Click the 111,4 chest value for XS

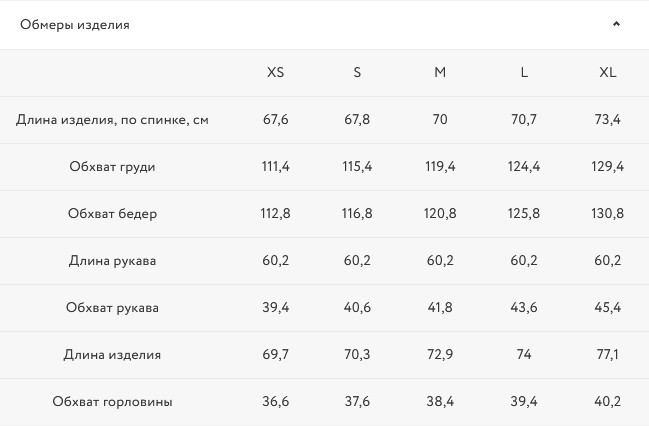pyautogui.click(x=276, y=167)
